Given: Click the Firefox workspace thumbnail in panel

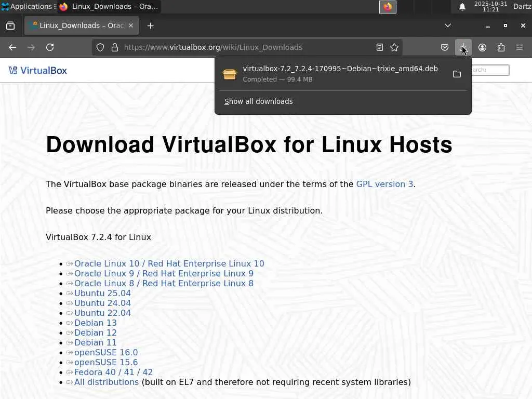Looking at the screenshot, I should tap(388, 7).
